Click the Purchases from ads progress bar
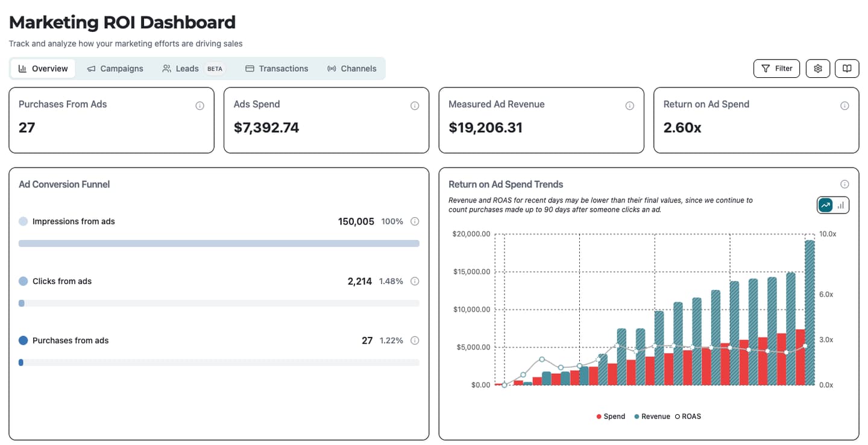This screenshot has width=868, height=445. click(219, 363)
